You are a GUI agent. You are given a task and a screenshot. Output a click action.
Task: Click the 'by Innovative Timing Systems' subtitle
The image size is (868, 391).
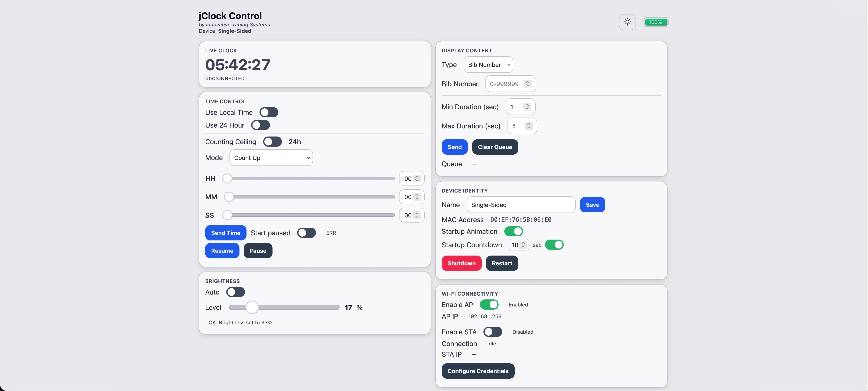(234, 24)
